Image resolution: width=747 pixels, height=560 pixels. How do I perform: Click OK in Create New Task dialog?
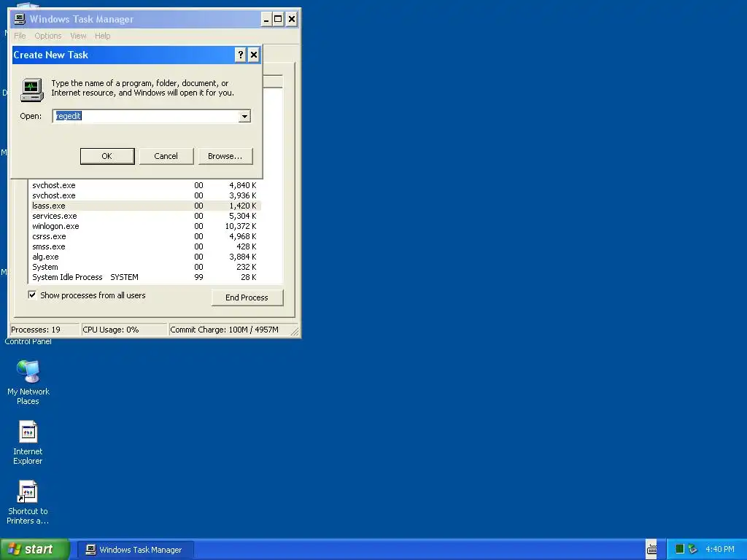[107, 156]
